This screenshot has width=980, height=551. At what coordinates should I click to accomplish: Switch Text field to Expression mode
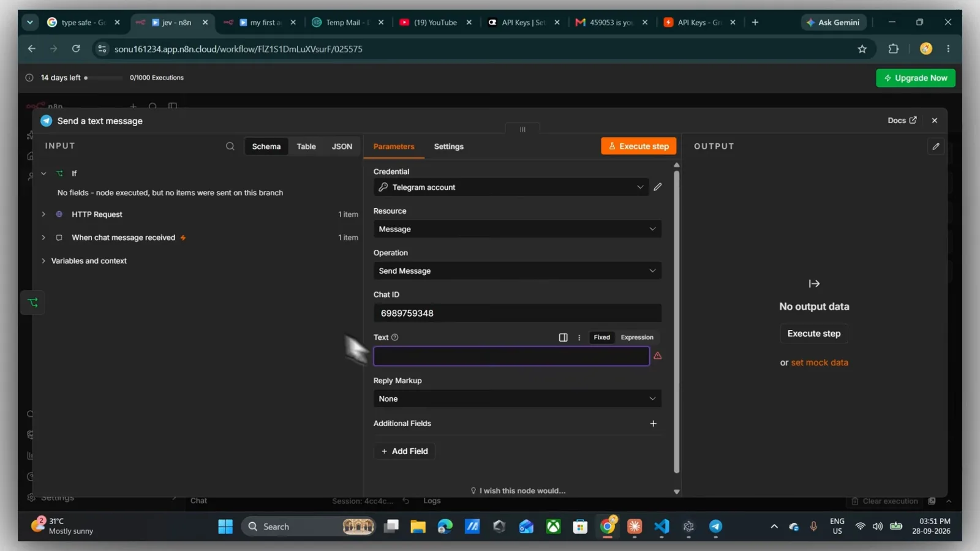point(637,337)
